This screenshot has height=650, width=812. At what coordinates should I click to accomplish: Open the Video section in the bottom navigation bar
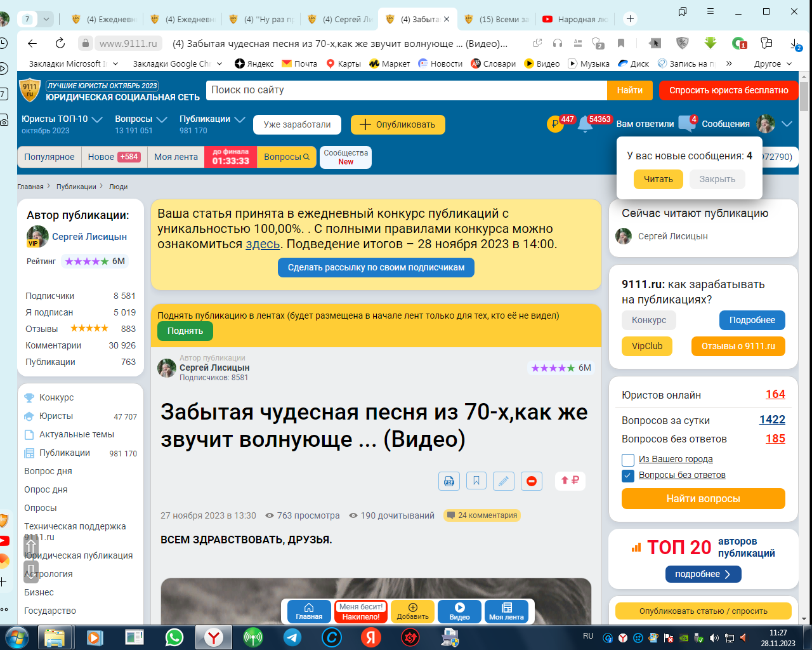[x=459, y=611]
